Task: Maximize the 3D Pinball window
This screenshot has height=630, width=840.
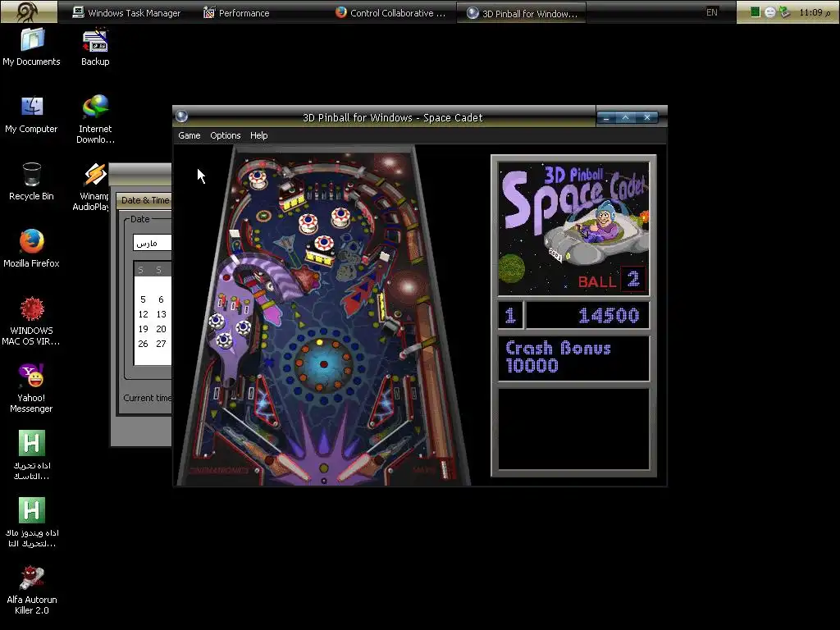Action: pos(626,118)
